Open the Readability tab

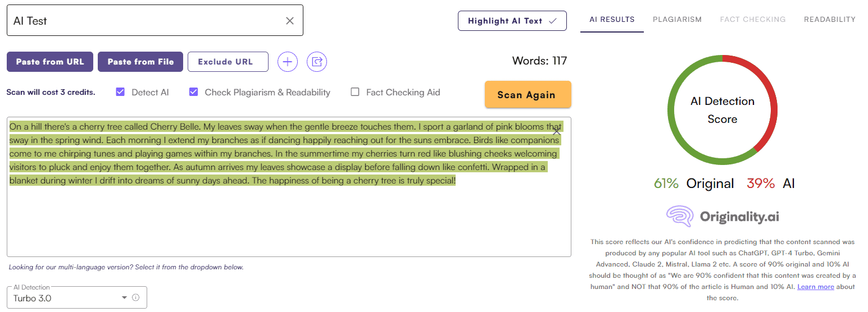click(x=829, y=19)
